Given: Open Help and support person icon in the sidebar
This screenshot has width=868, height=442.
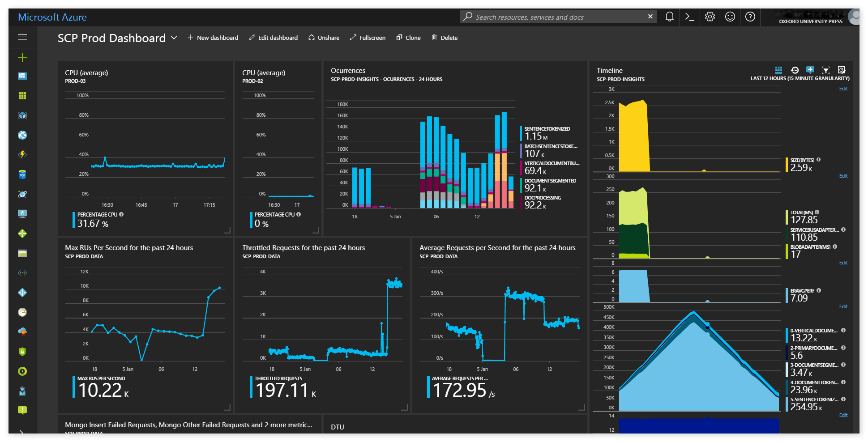Looking at the screenshot, I should (22, 391).
